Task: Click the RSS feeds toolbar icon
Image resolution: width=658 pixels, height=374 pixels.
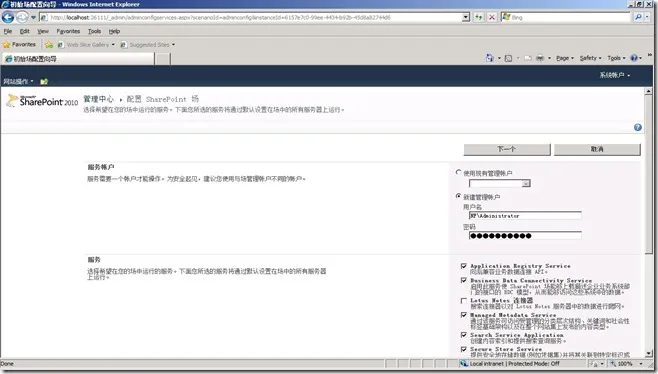Action: tap(508, 58)
